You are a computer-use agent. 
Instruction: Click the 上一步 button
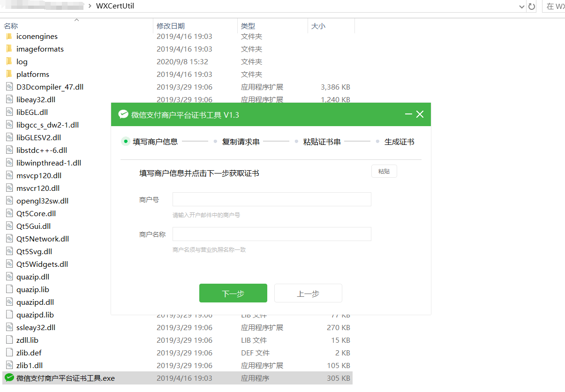pos(308,293)
